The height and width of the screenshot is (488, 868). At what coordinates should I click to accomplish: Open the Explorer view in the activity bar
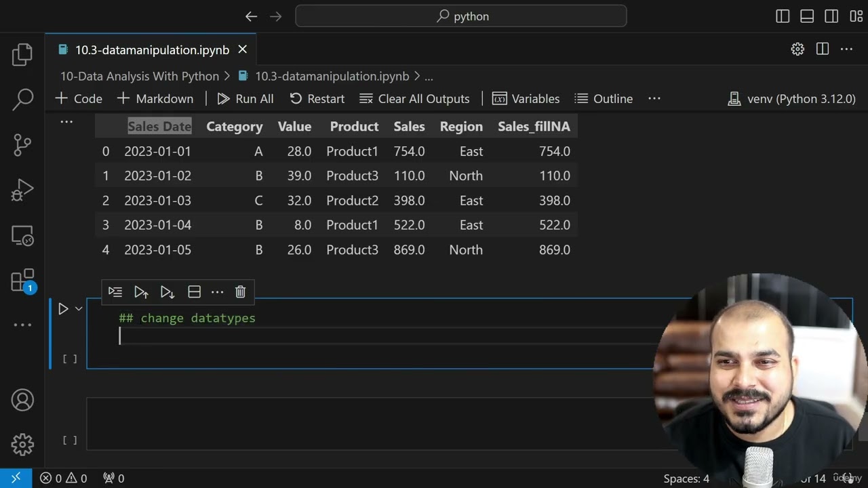coord(22,55)
